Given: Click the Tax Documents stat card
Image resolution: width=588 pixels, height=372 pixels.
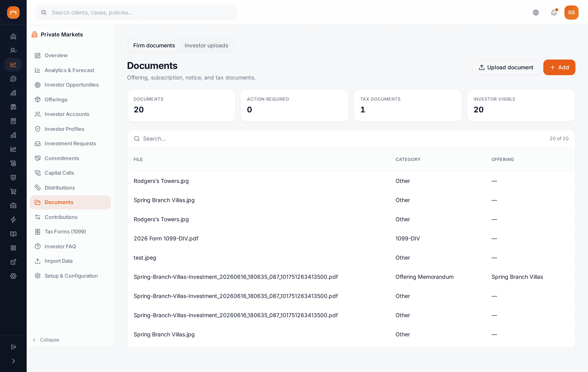Looking at the screenshot, I should 407,105.
